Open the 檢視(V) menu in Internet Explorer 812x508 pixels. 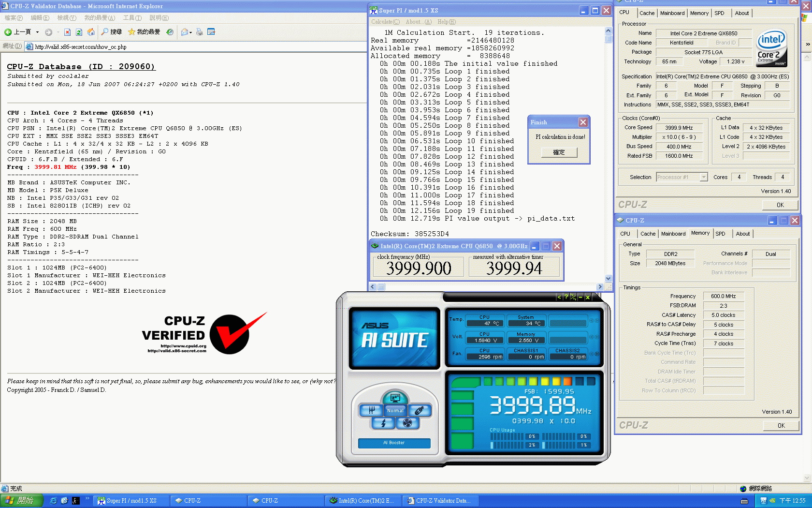pyautogui.click(x=67, y=18)
